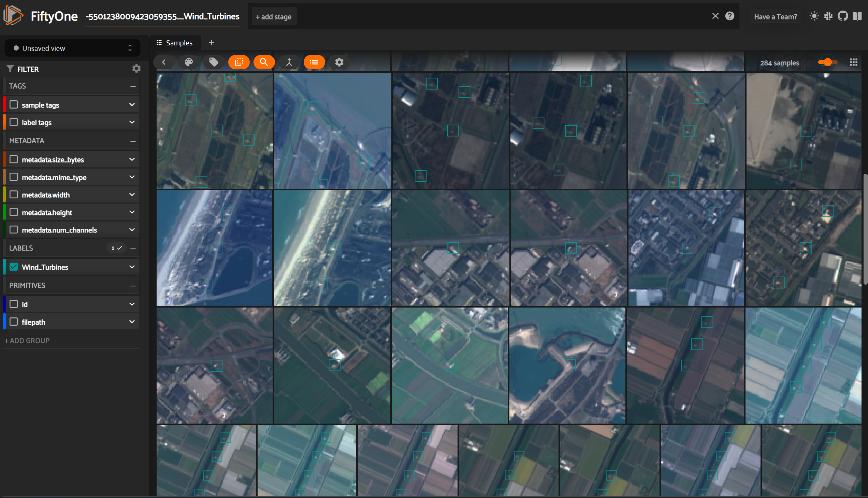Open grid display options gear
Screen dimensions: 868x498
point(339,62)
